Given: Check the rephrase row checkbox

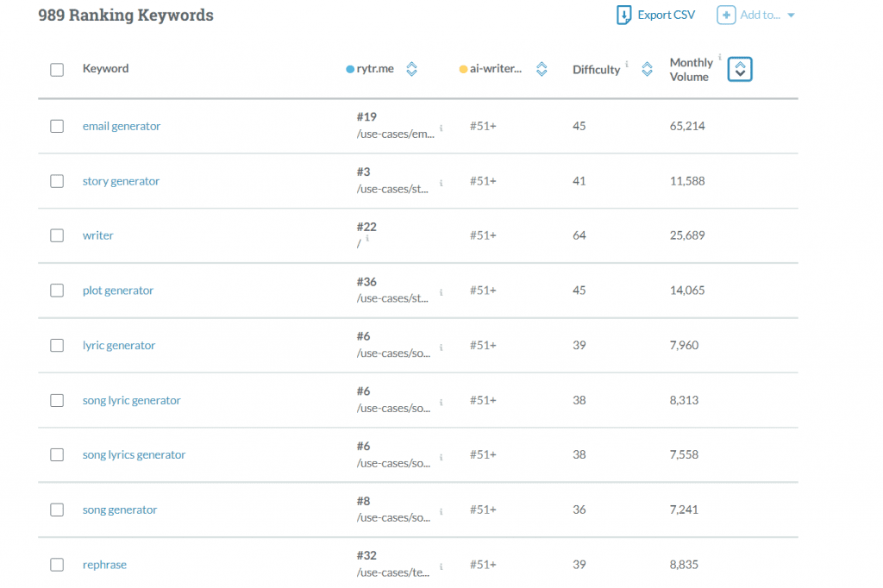Looking at the screenshot, I should tap(57, 565).
